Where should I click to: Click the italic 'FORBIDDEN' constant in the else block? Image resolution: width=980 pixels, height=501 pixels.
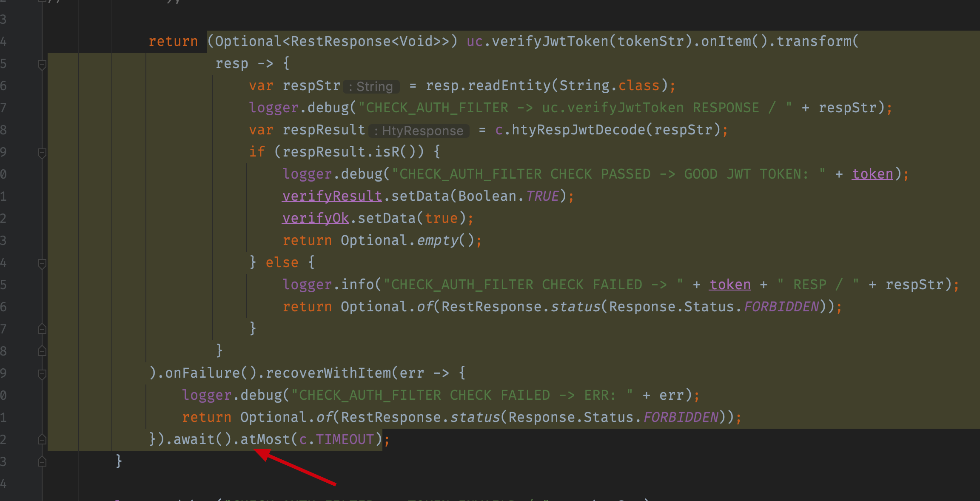tap(781, 307)
